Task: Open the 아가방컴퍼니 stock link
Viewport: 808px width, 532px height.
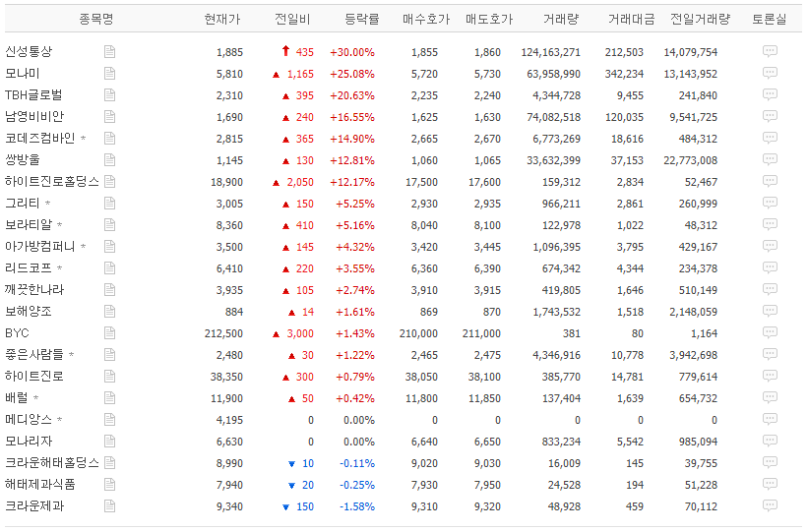Action: 40,246
